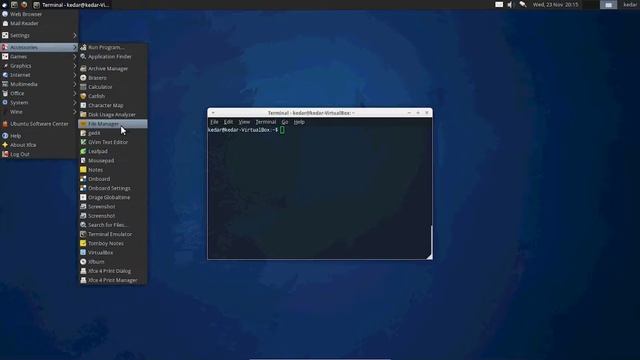Click the kedar user name on panel

pyautogui.click(x=631, y=5)
